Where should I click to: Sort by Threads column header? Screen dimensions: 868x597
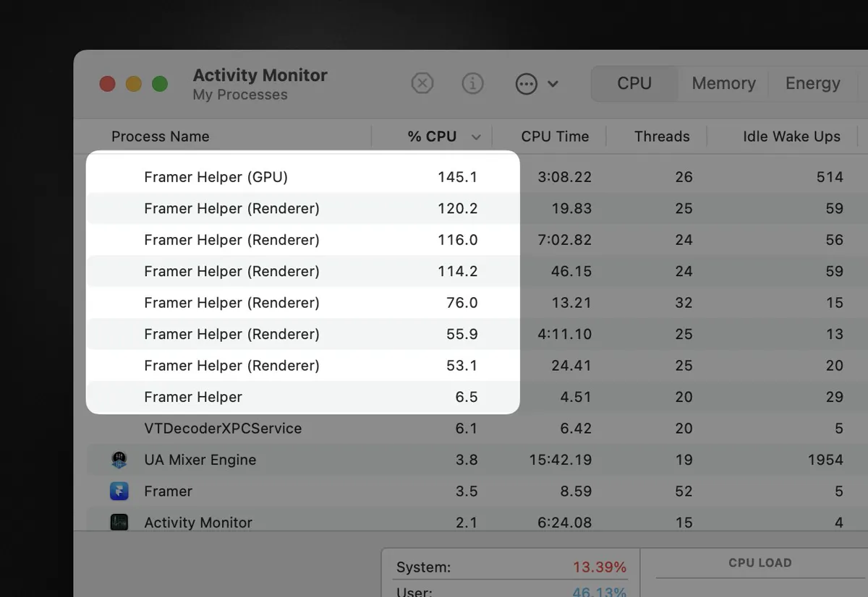662,137
